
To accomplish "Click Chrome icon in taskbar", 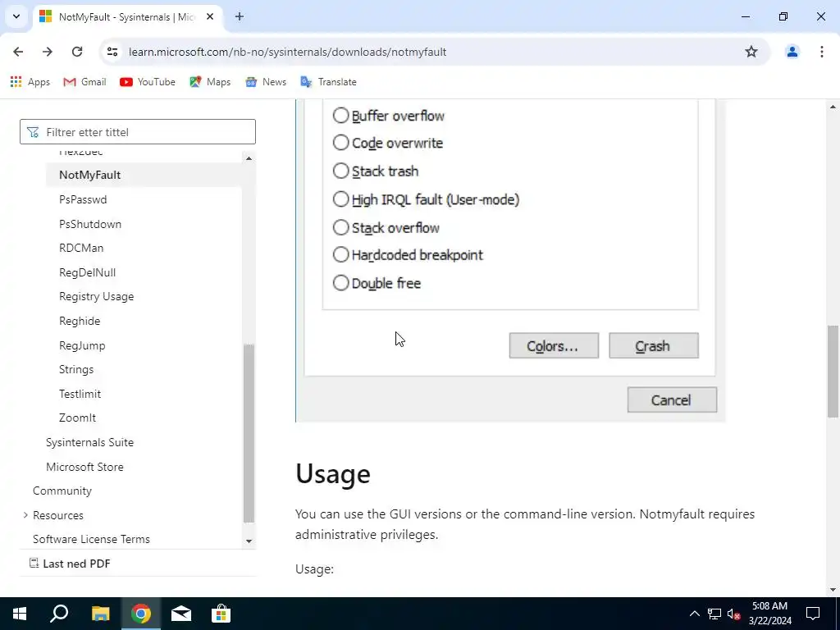I will pyautogui.click(x=141, y=614).
